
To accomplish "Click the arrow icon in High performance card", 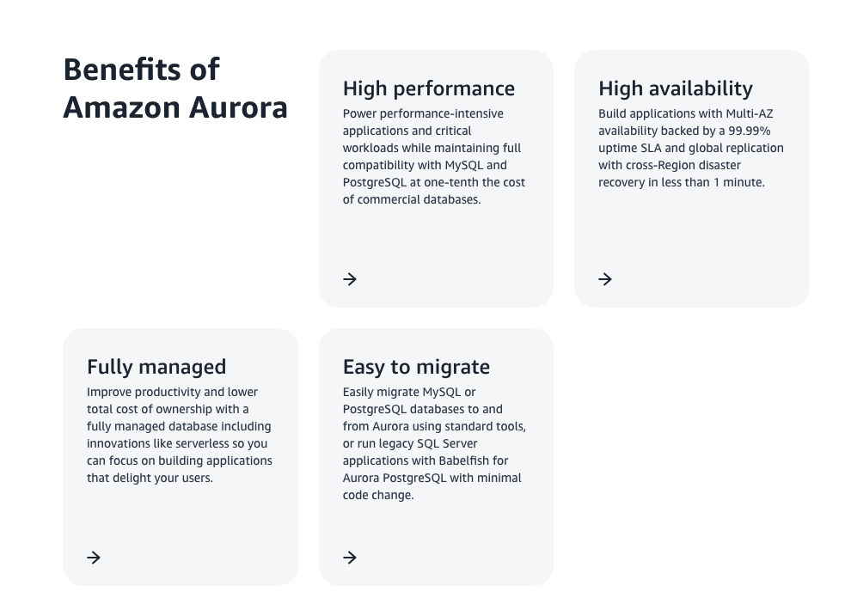I will (x=350, y=279).
